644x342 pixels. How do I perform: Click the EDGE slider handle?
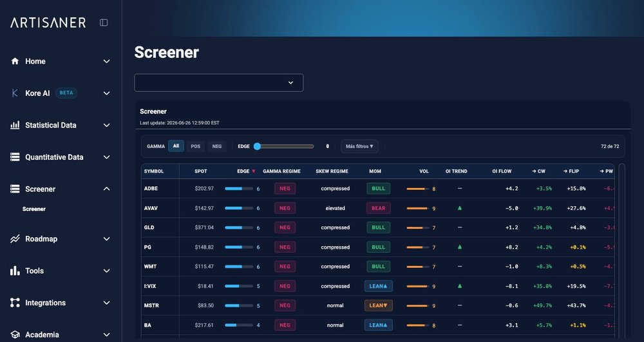click(x=257, y=146)
